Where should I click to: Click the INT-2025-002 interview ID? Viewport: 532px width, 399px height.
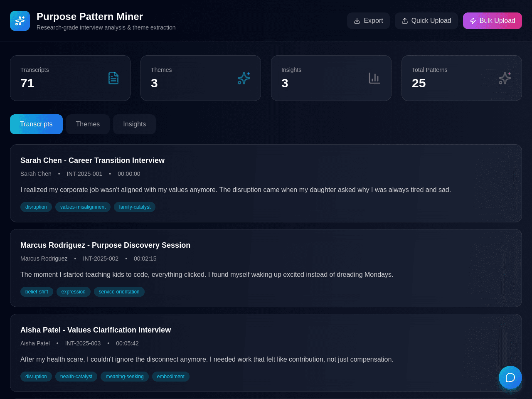(101, 259)
